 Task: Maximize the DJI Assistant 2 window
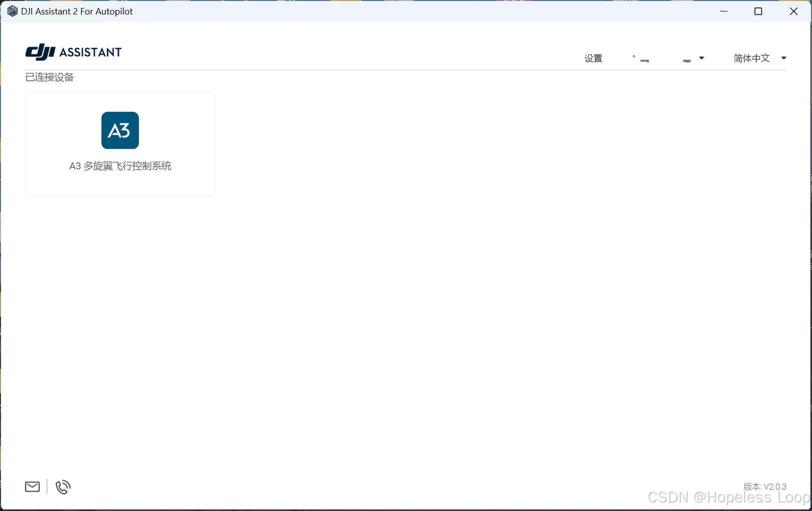pyautogui.click(x=758, y=11)
